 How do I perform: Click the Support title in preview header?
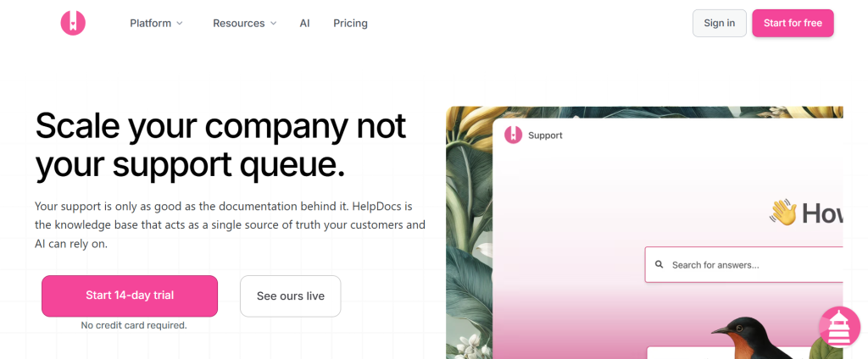coord(545,135)
